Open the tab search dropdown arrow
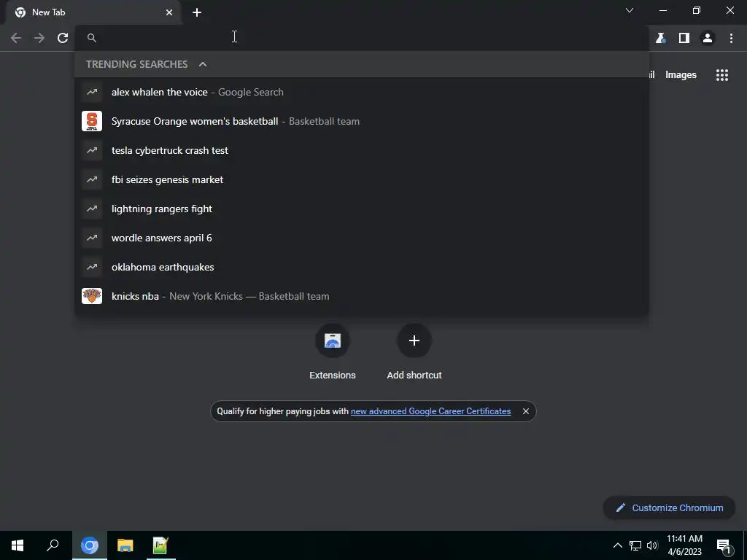This screenshot has width=747, height=560. pyautogui.click(x=630, y=10)
